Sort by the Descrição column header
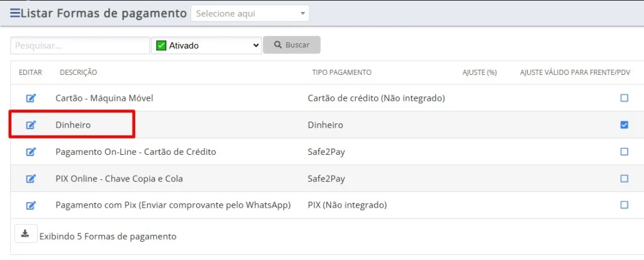Viewport: 644px width, 260px height. (79, 72)
